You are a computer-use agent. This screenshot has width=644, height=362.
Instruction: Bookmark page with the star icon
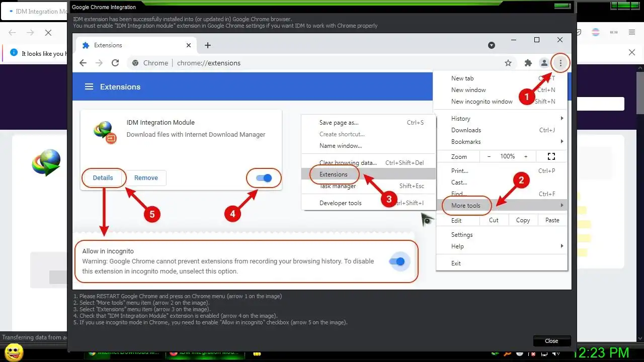click(508, 63)
